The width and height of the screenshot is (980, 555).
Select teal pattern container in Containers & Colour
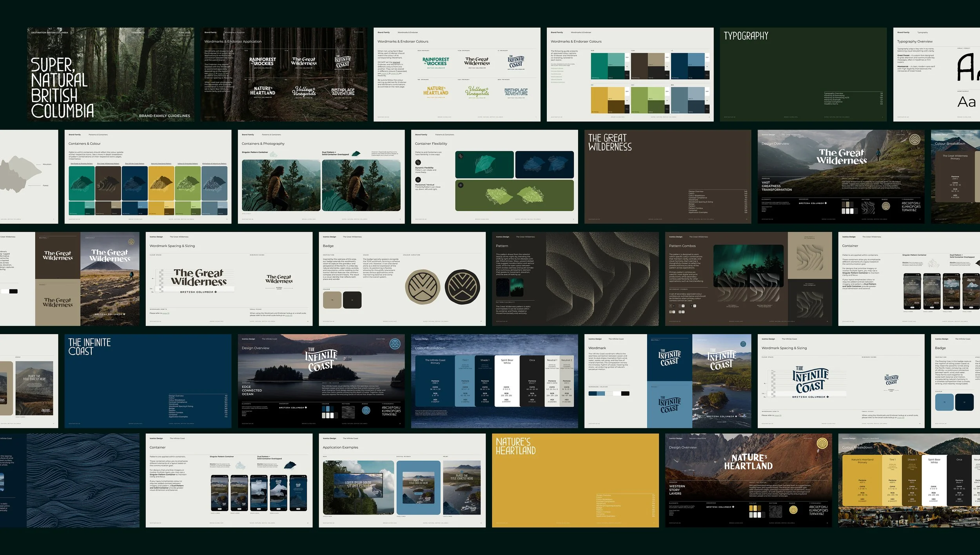tap(82, 183)
